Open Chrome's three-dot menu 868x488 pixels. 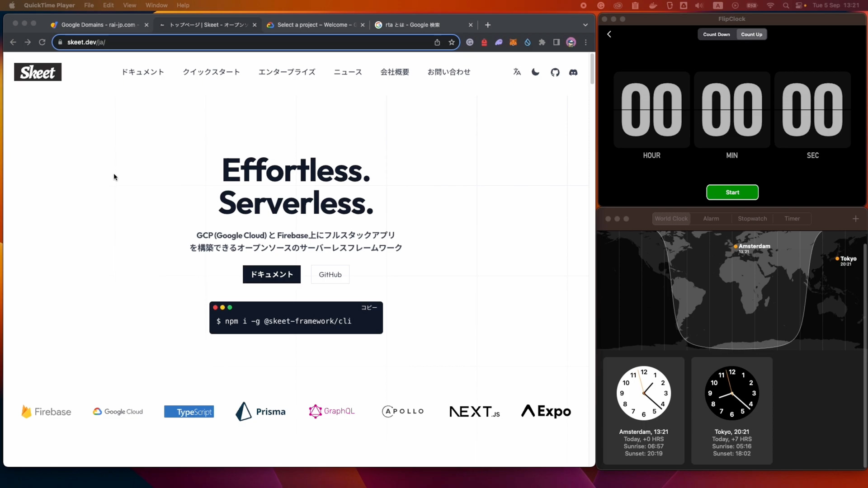(586, 42)
